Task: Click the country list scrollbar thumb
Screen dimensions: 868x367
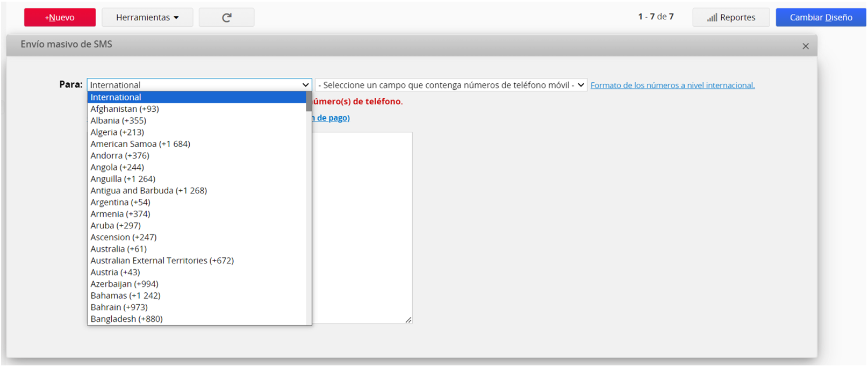Action: [309, 102]
